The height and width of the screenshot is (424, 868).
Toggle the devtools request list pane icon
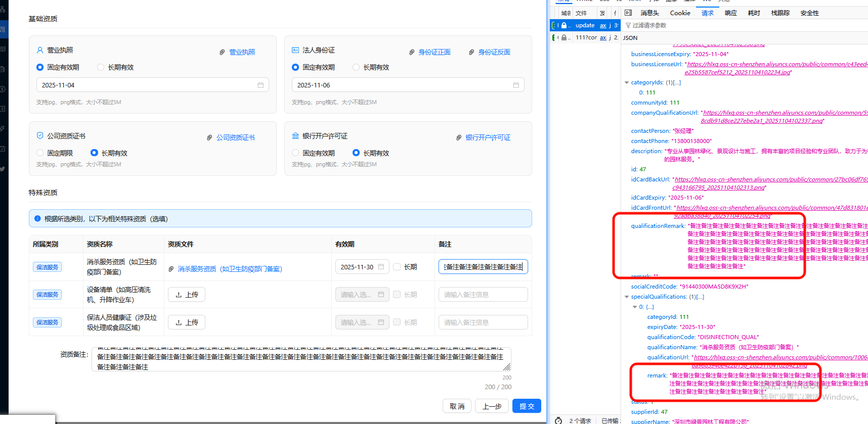click(x=628, y=13)
